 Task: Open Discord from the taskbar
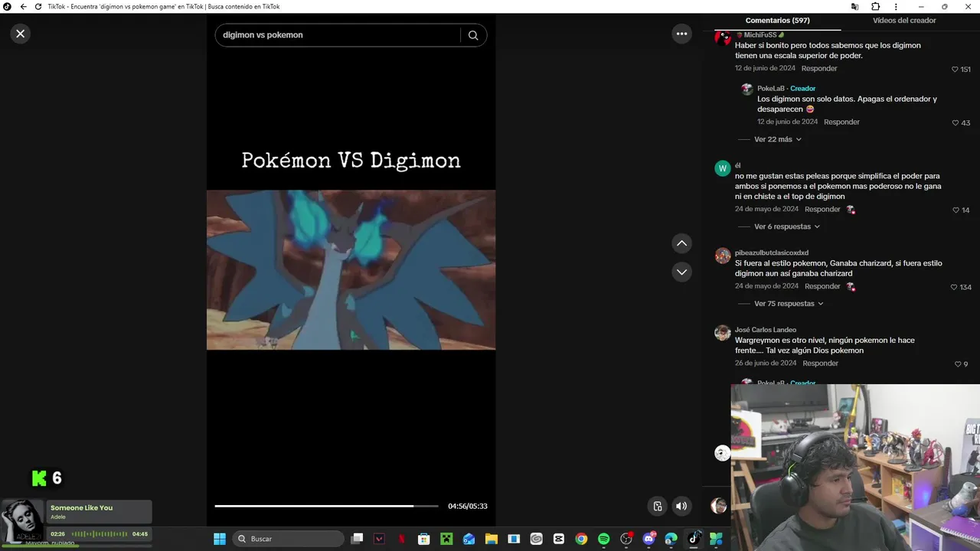click(x=649, y=539)
